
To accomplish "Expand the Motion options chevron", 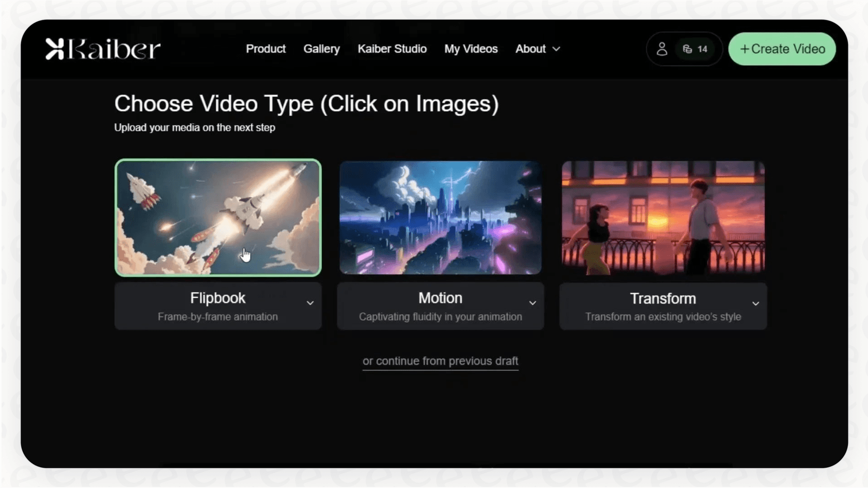I will pyautogui.click(x=533, y=303).
